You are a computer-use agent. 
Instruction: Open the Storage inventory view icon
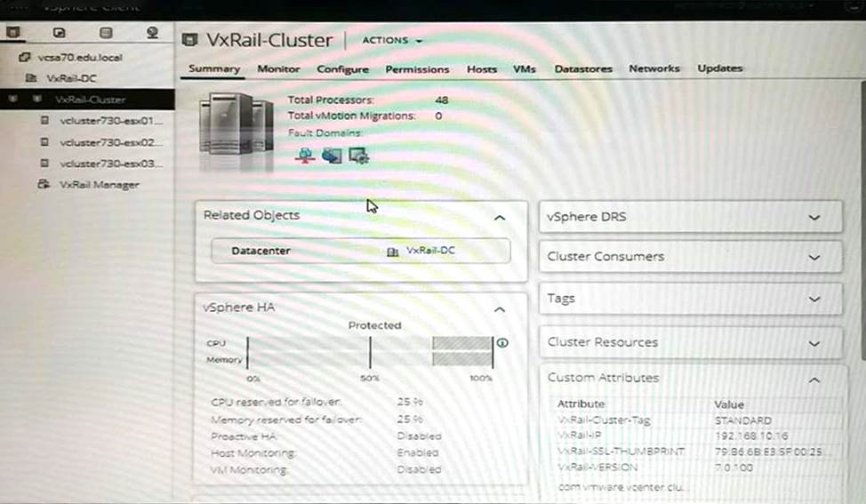tap(106, 34)
